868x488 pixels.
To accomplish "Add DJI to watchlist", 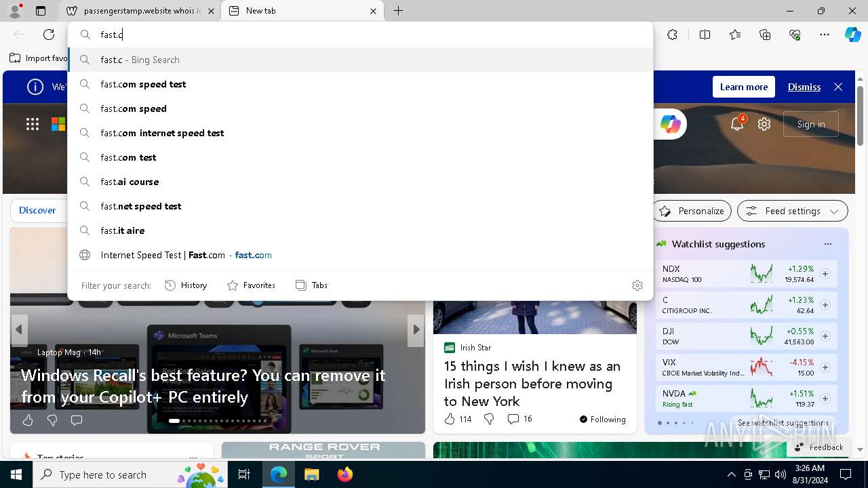I will 825,336.
